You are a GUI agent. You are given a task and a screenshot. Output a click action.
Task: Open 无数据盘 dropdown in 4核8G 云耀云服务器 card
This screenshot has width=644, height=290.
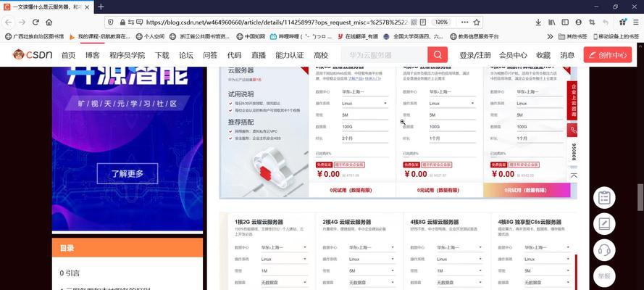point(459,283)
